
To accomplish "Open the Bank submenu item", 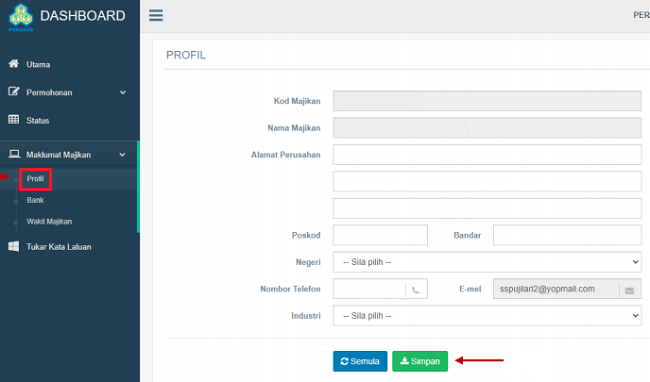I will 35,200.
